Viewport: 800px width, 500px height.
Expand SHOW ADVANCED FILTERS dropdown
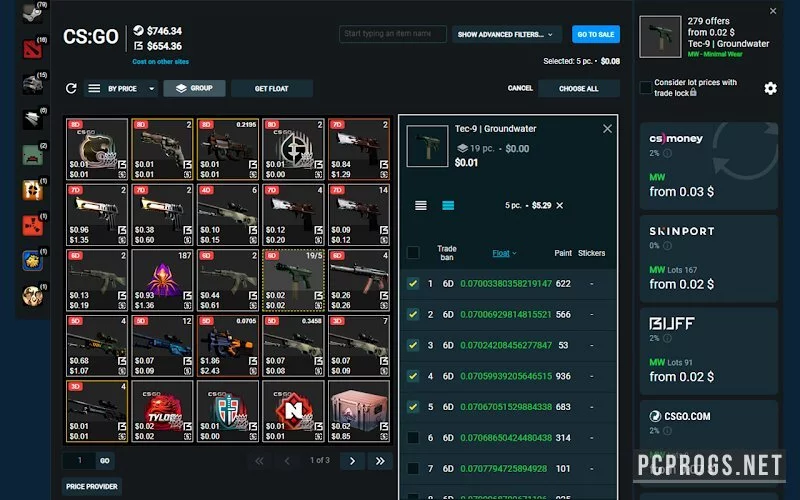(507, 34)
